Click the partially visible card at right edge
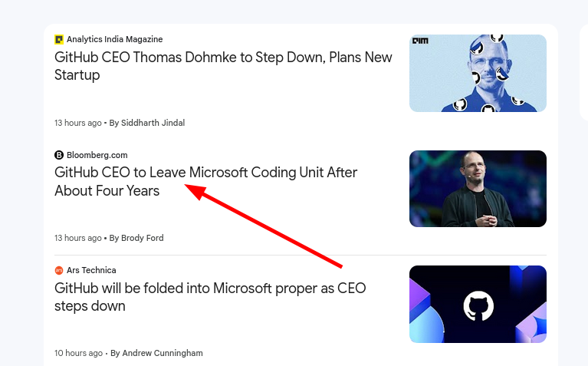588x366 pixels. [x=584, y=72]
